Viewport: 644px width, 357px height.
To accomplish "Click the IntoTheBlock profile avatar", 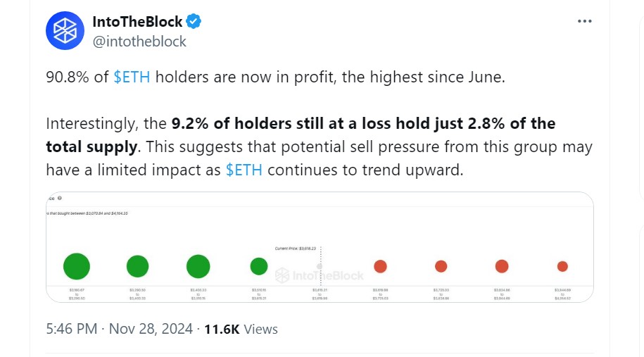I will pyautogui.click(x=65, y=31).
